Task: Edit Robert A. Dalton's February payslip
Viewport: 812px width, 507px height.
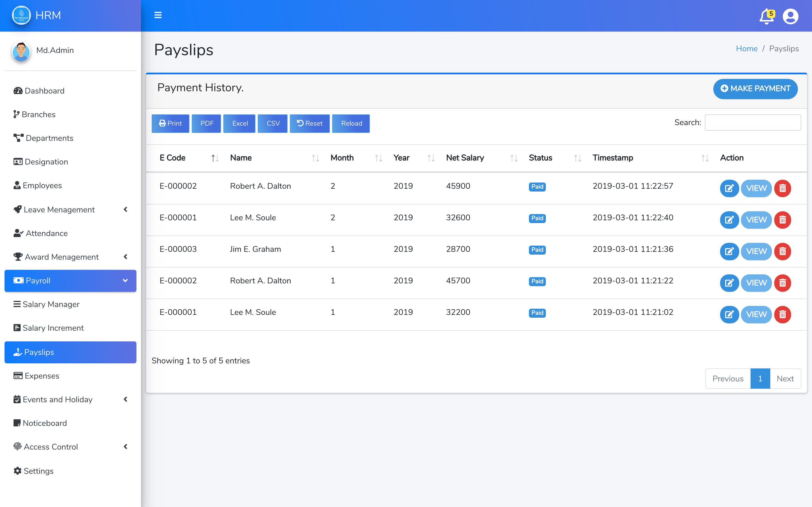Action: coord(729,188)
